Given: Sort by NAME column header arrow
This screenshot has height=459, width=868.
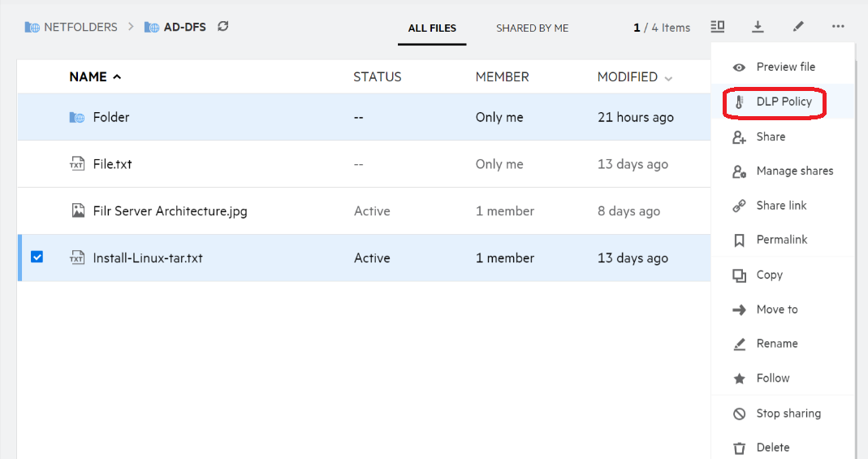Looking at the screenshot, I should coord(117,77).
